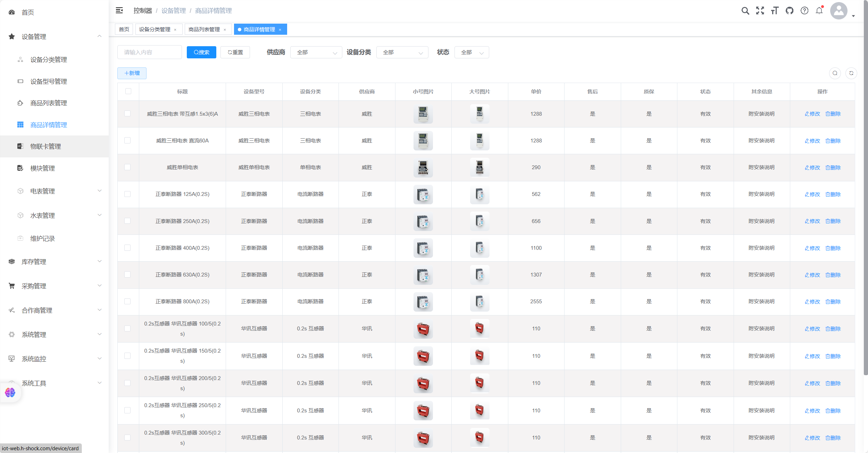Select the 威胜三相电表 带互感1.5x3(6)A row checkbox
Viewport: 868px width, 453px height.
(127, 114)
